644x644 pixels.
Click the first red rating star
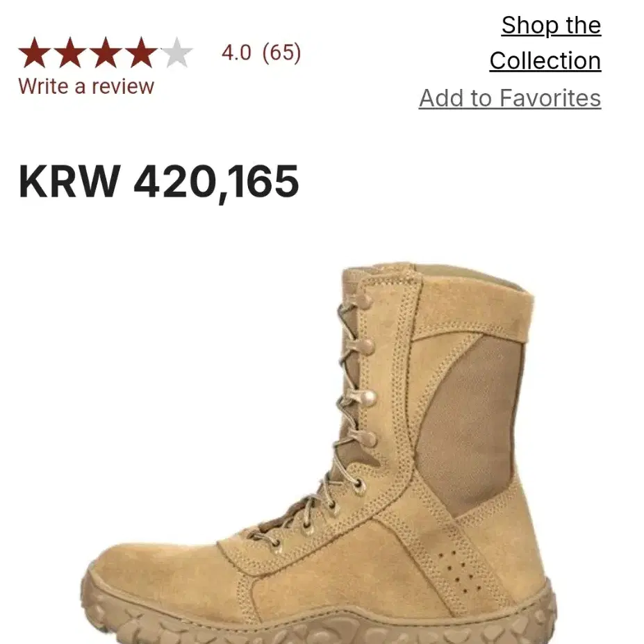35,53
